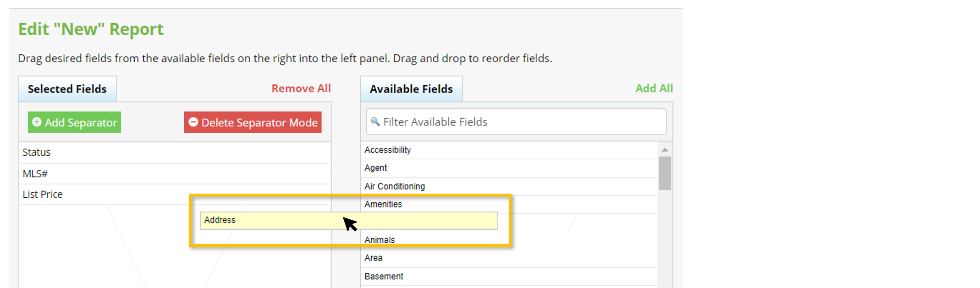Click the Add Separator button
This screenshot has width=980, height=288.
click(x=74, y=122)
